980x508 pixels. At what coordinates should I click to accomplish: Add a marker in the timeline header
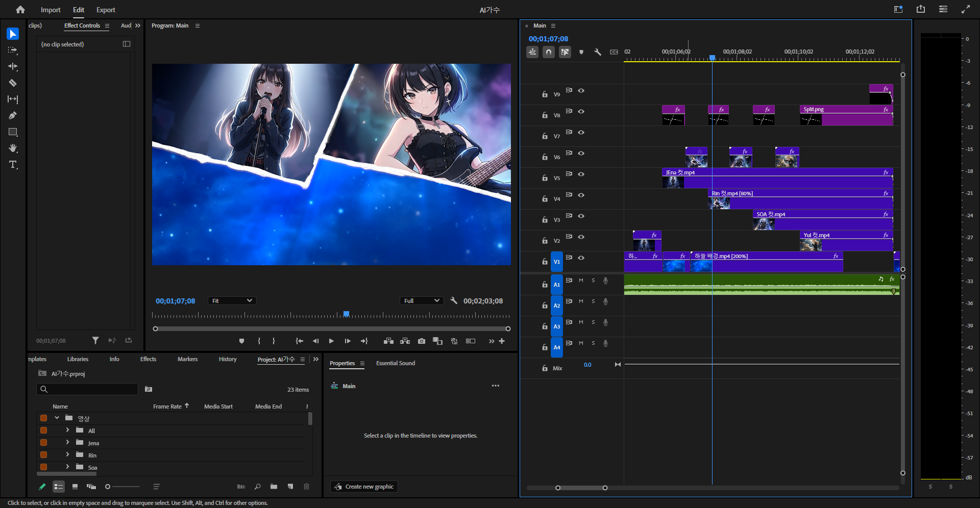(x=581, y=52)
